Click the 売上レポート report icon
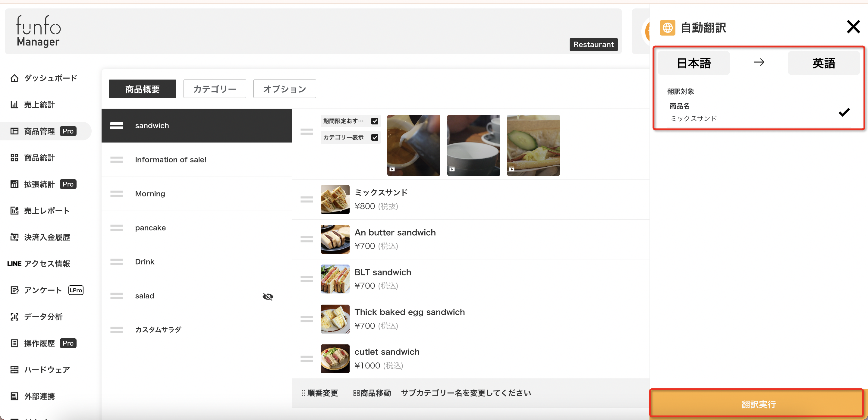The image size is (868, 420). pos(14,211)
